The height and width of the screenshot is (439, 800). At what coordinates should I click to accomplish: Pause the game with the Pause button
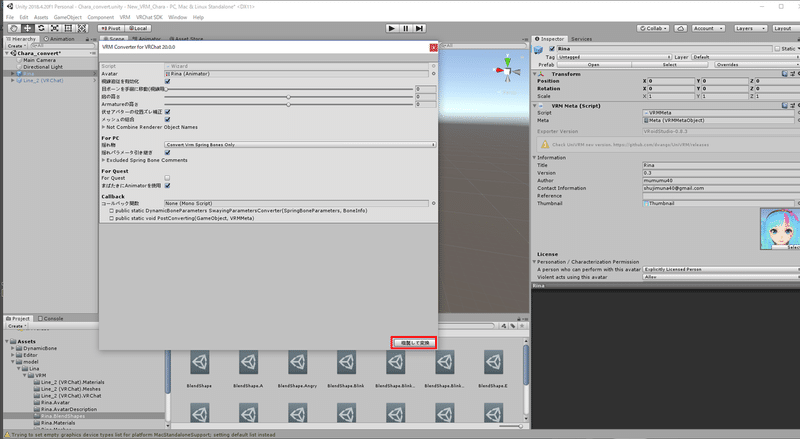point(406,29)
